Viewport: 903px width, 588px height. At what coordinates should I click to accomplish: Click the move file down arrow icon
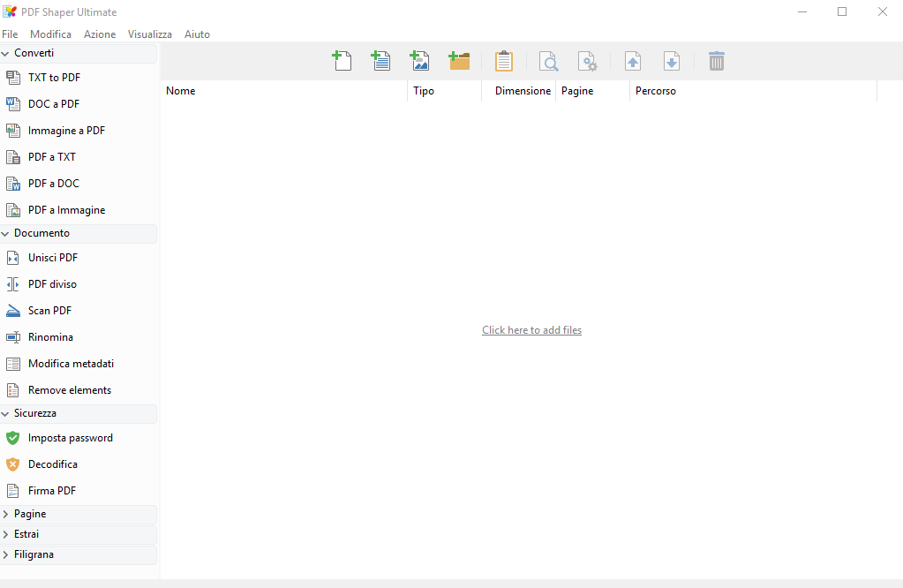(672, 61)
